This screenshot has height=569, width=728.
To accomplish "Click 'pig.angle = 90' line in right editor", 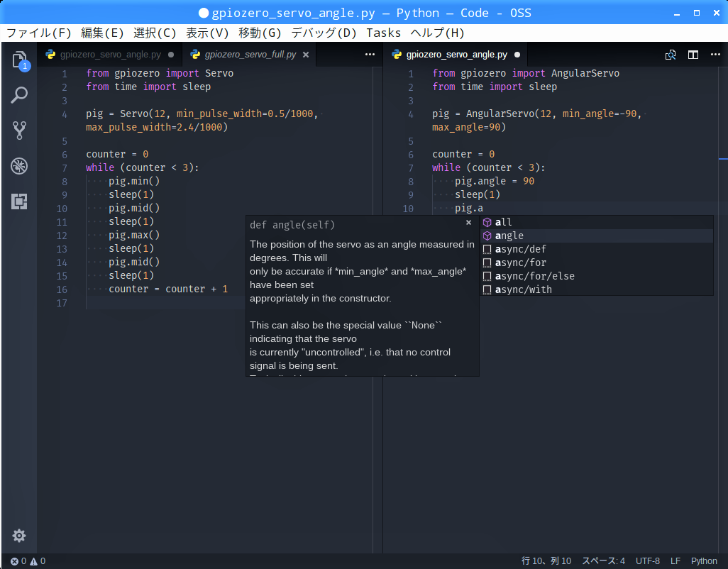I will 495,182.
